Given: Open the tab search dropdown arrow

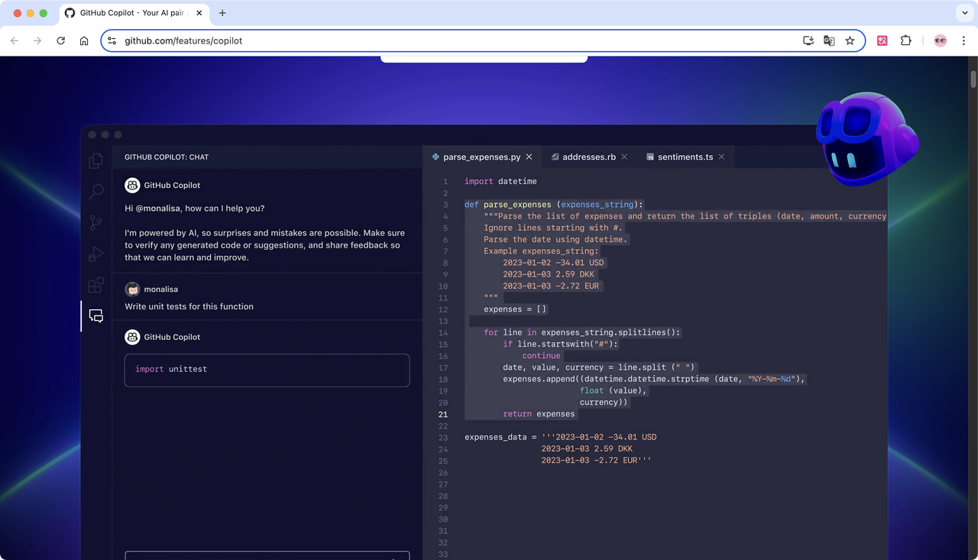Looking at the screenshot, I should 965,13.
